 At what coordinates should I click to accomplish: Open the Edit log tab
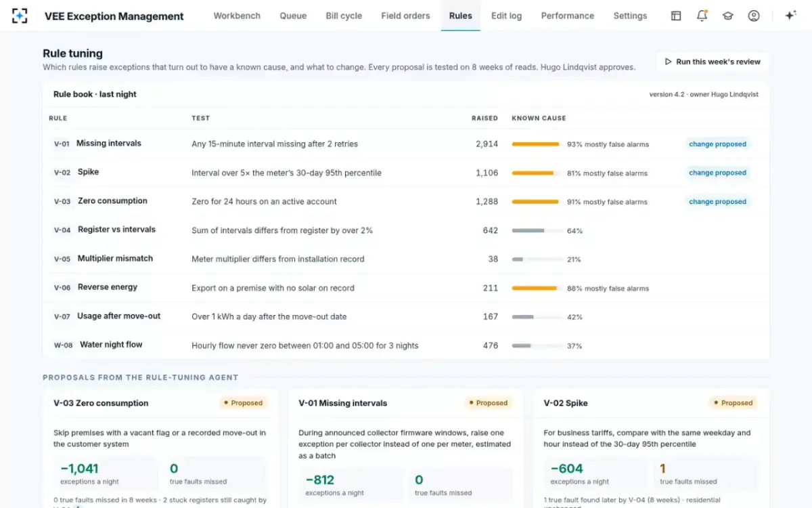(x=507, y=16)
